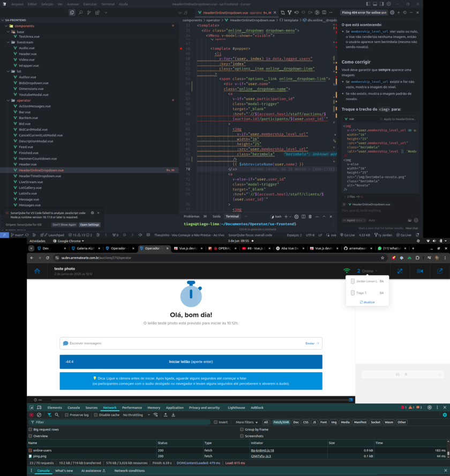The height and width of the screenshot is (476, 450).
Task: Switch to the DevTools Elements tab
Action: [x=55, y=407]
